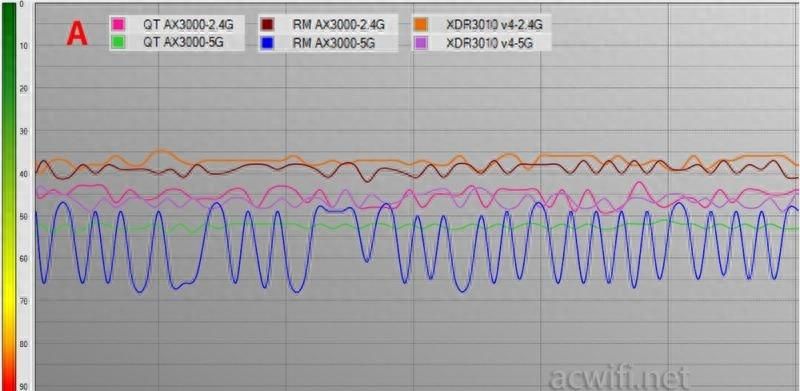The image size is (800, 391).
Task: Click the axis value 50
Action: point(22,216)
